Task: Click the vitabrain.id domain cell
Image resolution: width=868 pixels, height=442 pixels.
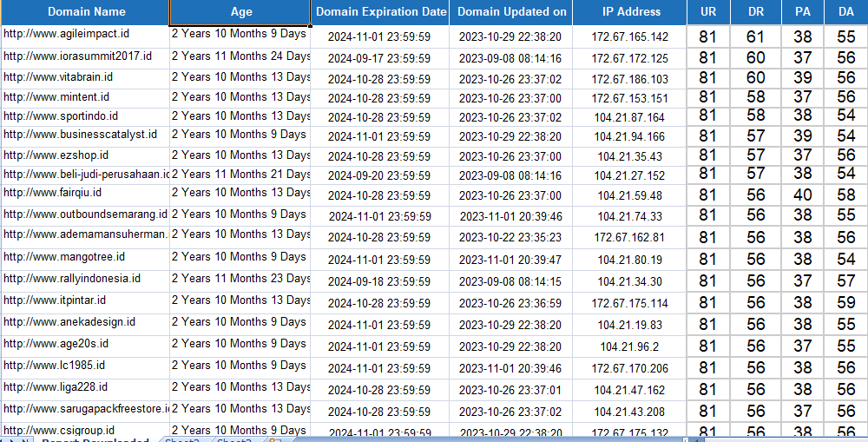Action: pyautogui.click(x=59, y=76)
